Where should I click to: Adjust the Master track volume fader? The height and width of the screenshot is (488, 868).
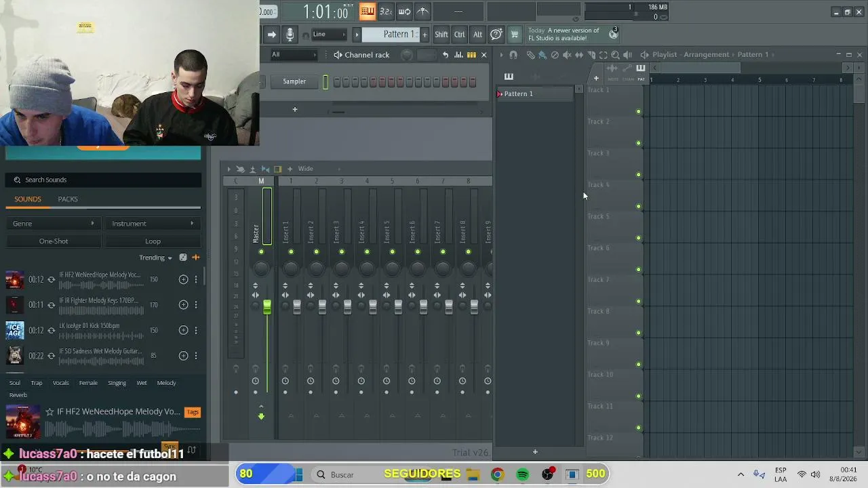[267, 307]
